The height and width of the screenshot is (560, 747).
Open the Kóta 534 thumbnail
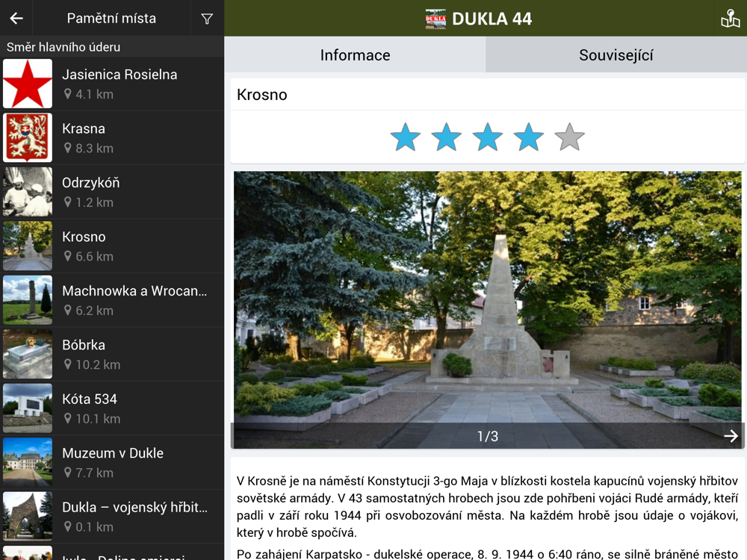(28, 408)
